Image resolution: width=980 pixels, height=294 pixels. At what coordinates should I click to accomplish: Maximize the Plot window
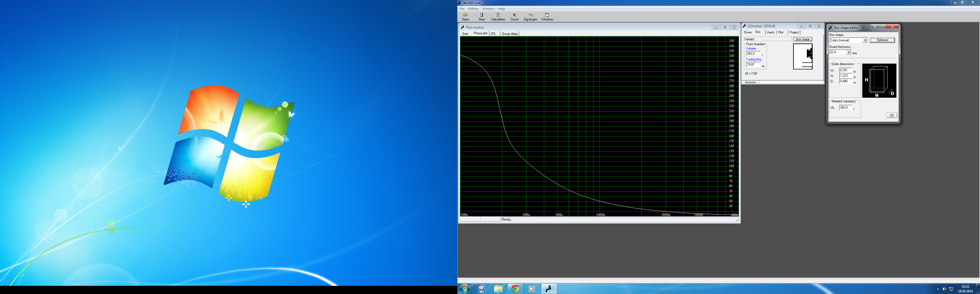(725, 27)
